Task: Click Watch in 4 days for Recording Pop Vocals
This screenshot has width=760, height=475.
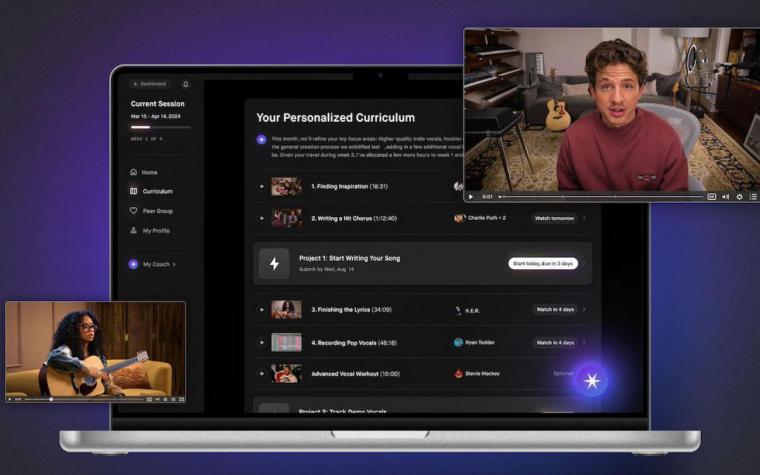Action: (x=555, y=342)
